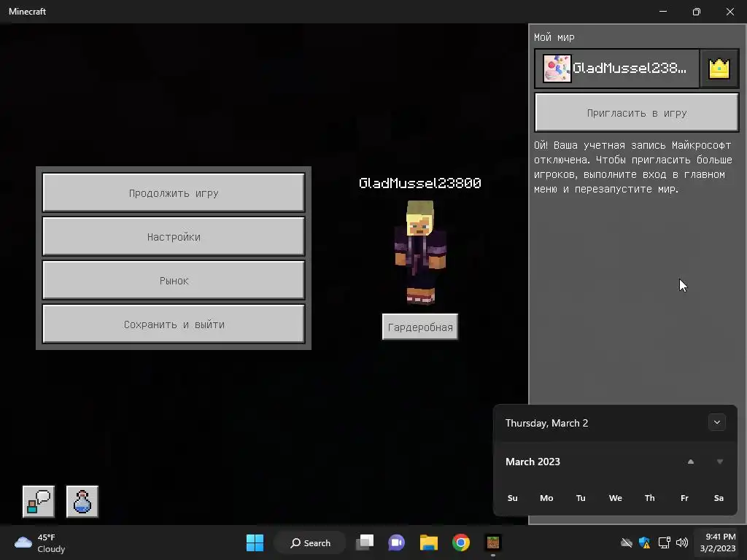This screenshot has height=560, width=747.
Task: Click GladMussel238 player avatar picture
Action: click(x=557, y=69)
